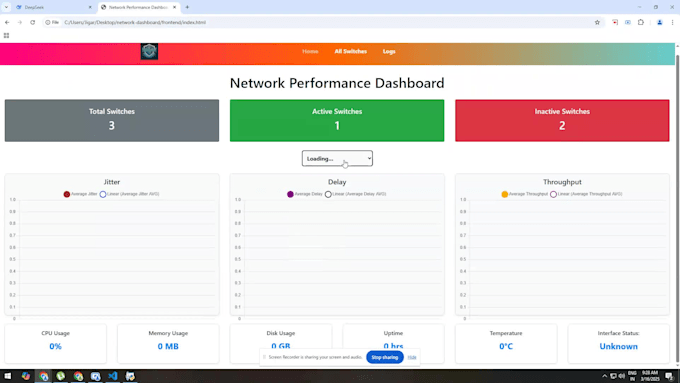
Task: Click the Interface Status Unknown value
Action: click(x=618, y=346)
